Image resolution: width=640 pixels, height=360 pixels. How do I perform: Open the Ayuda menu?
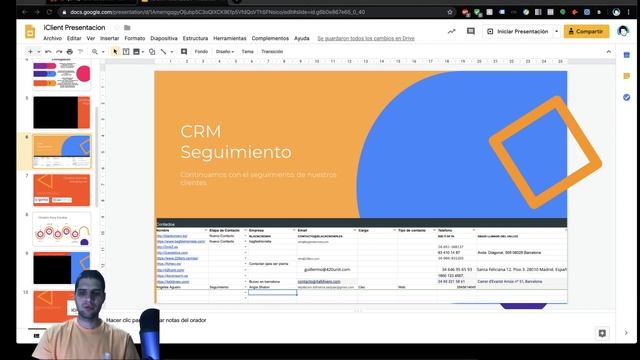[x=302, y=38]
